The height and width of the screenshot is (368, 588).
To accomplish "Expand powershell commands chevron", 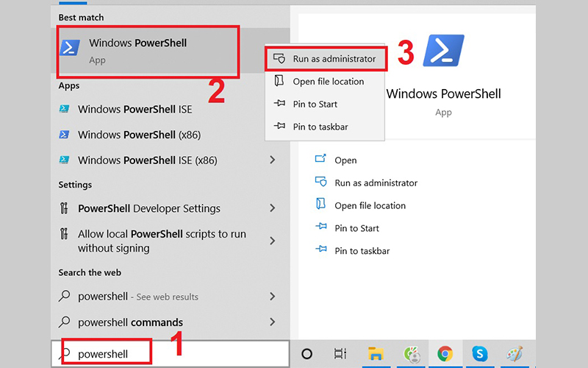I will pyautogui.click(x=273, y=322).
